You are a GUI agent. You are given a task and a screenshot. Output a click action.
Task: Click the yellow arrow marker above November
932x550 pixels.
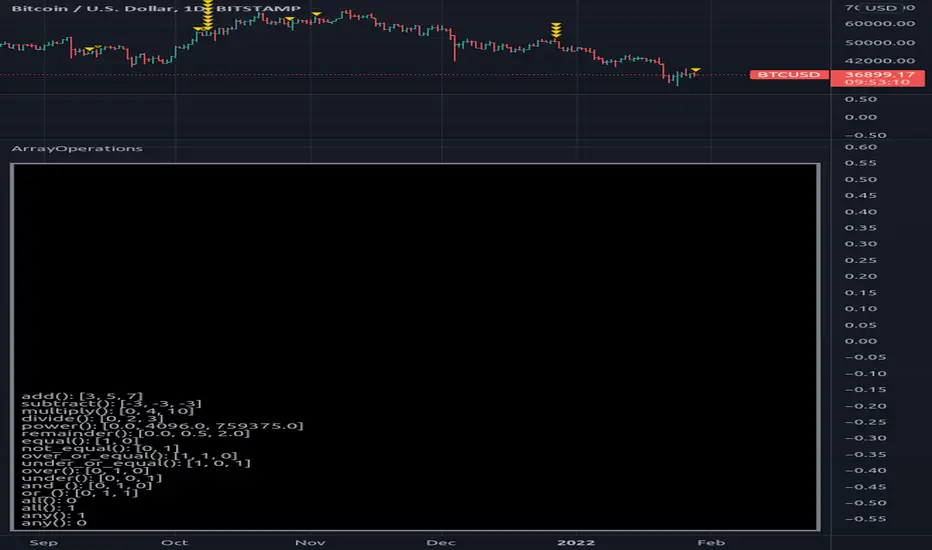click(317, 14)
